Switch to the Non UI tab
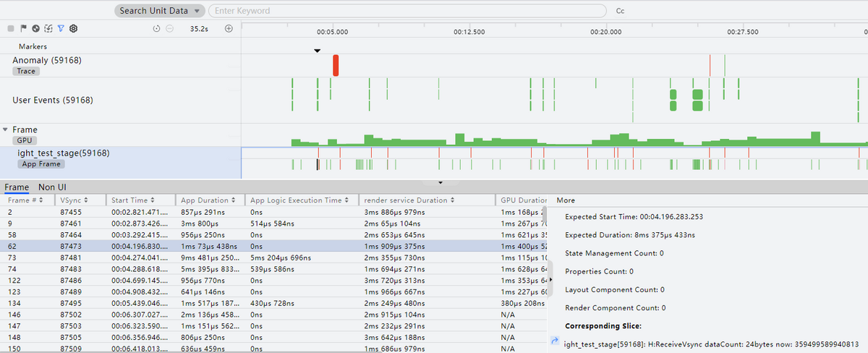 click(x=54, y=187)
